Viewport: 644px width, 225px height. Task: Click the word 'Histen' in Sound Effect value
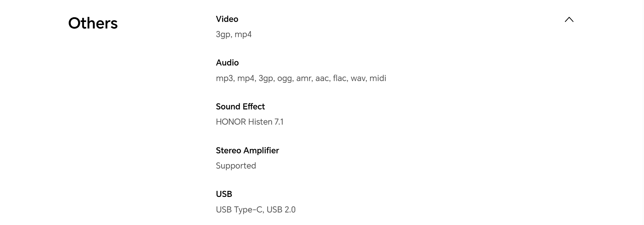(x=260, y=122)
